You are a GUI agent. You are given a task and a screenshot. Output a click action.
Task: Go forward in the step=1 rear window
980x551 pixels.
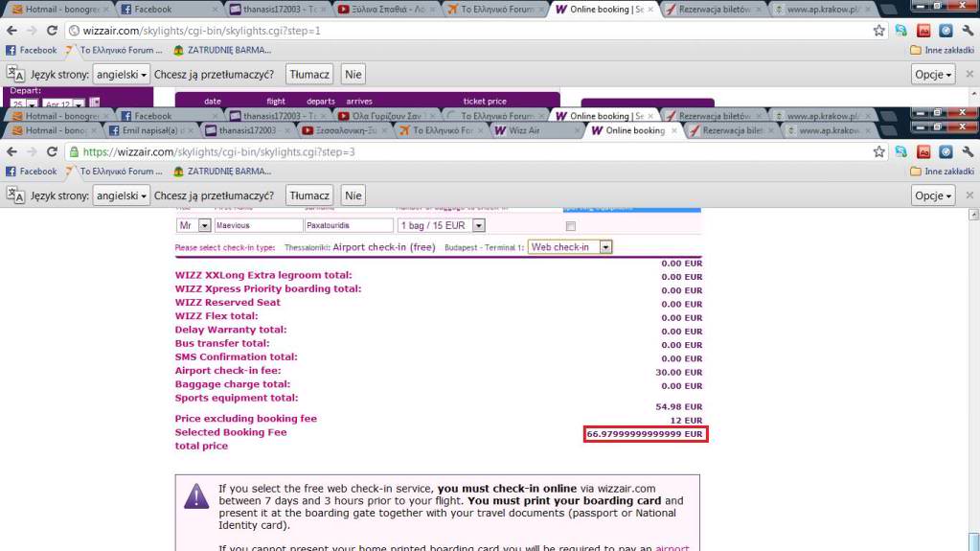[32, 31]
